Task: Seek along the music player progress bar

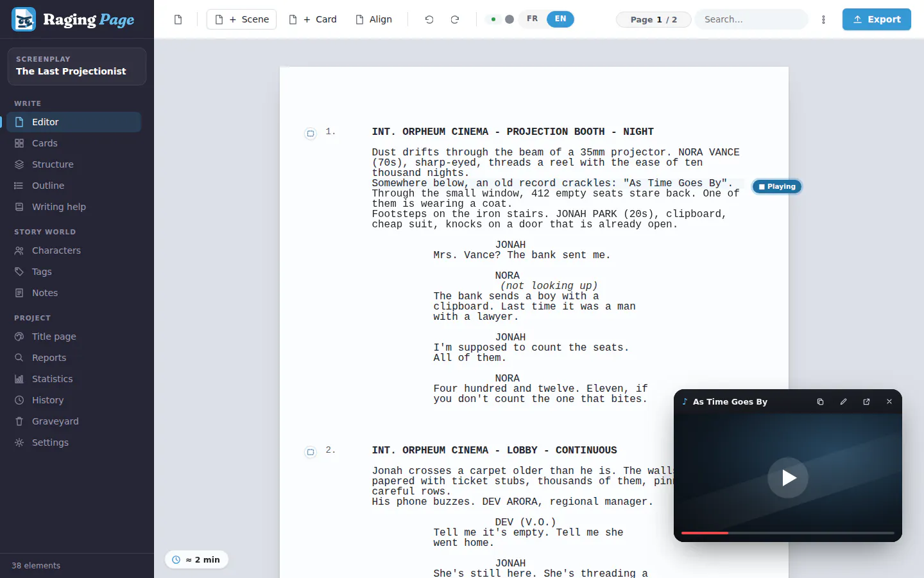Action: click(x=788, y=533)
